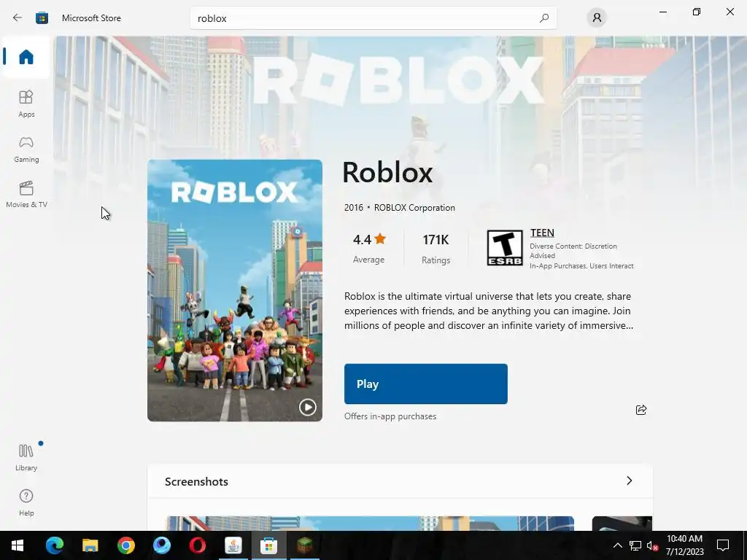The width and height of the screenshot is (747, 560).
Task: Click the muted volume tray icon
Action: [x=652, y=545]
